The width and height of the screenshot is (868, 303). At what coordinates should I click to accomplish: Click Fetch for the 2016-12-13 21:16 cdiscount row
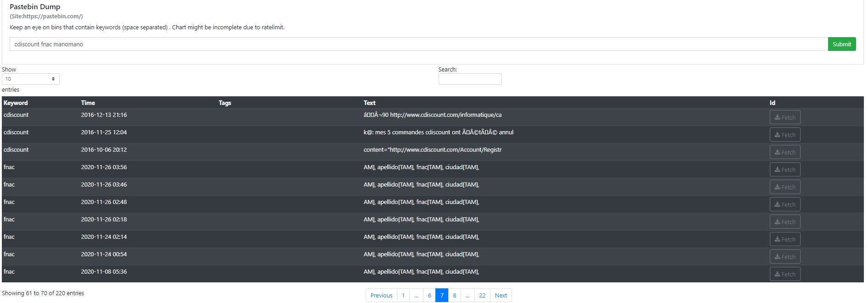pyautogui.click(x=785, y=117)
